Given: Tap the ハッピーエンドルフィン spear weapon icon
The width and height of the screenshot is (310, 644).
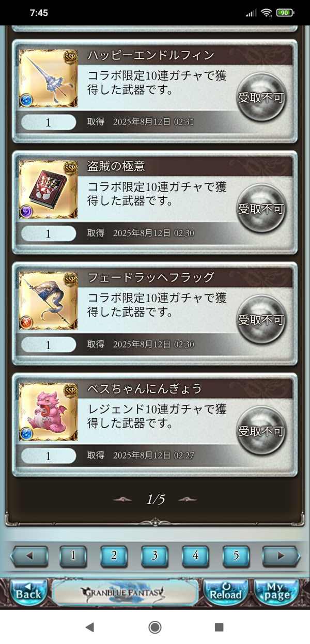Looking at the screenshot, I should click(x=48, y=78).
